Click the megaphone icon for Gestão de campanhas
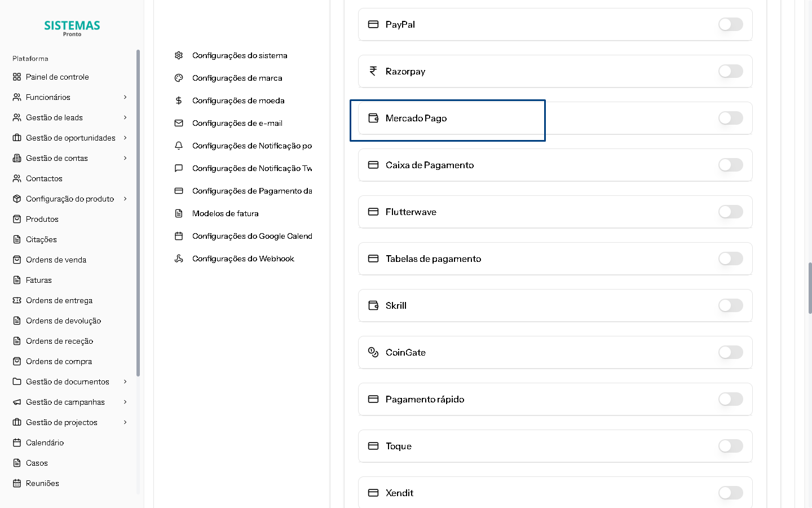 17,402
